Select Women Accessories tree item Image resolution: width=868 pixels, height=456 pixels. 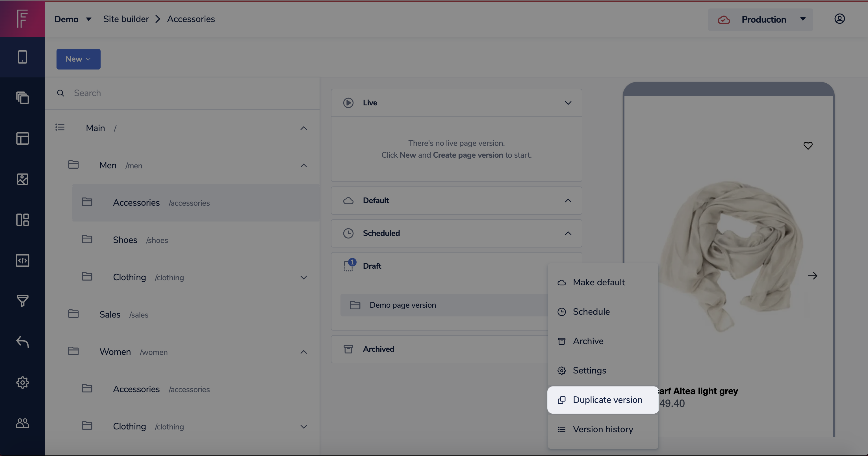point(196,389)
